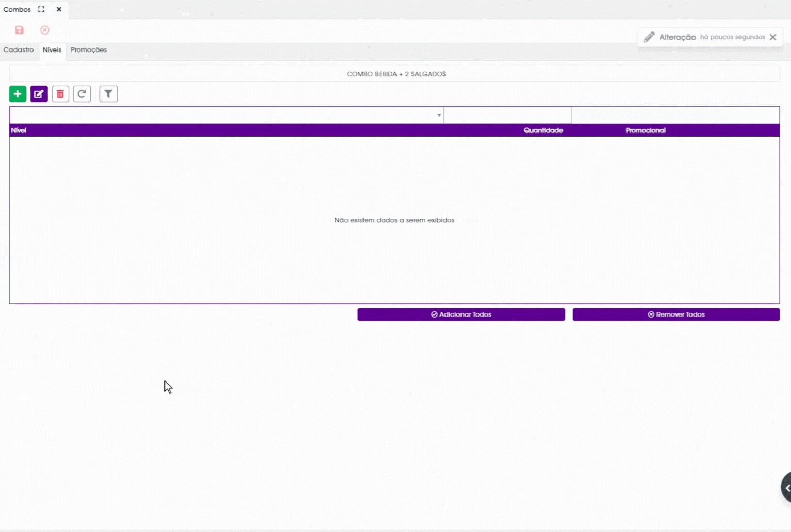This screenshot has width=791, height=532.
Task: Click the Remover Todos button
Action: [676, 314]
